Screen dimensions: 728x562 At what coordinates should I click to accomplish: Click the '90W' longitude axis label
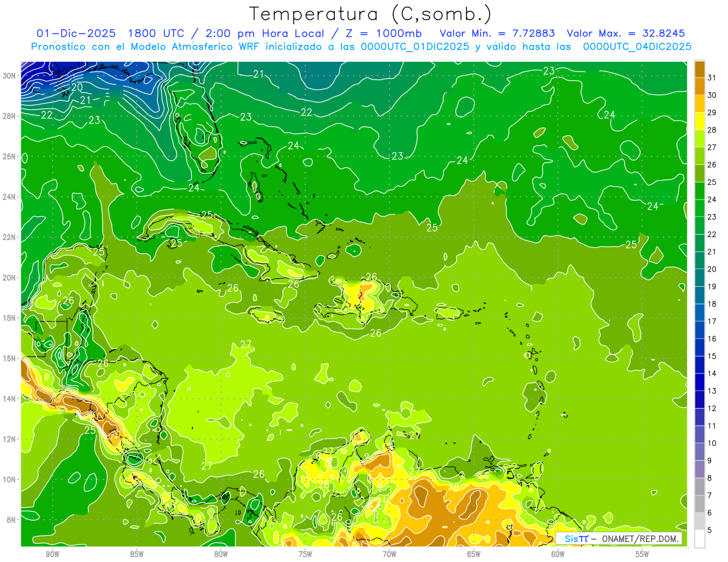(x=53, y=555)
